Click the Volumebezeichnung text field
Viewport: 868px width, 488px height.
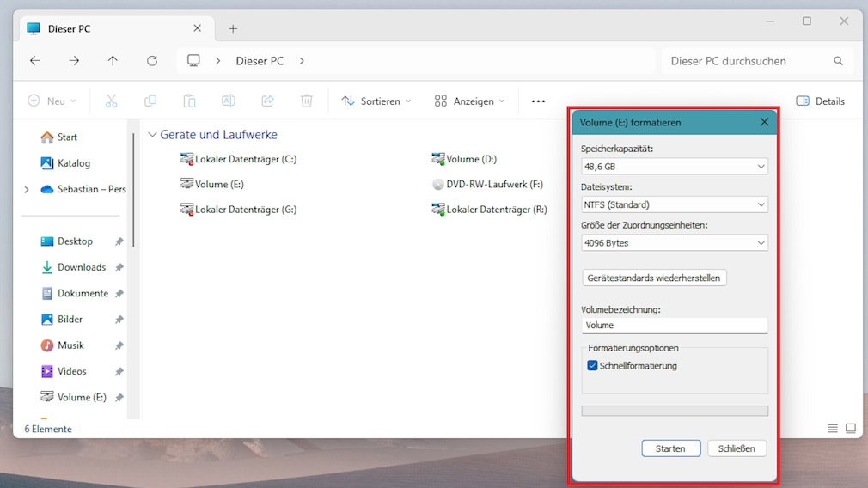(674, 326)
